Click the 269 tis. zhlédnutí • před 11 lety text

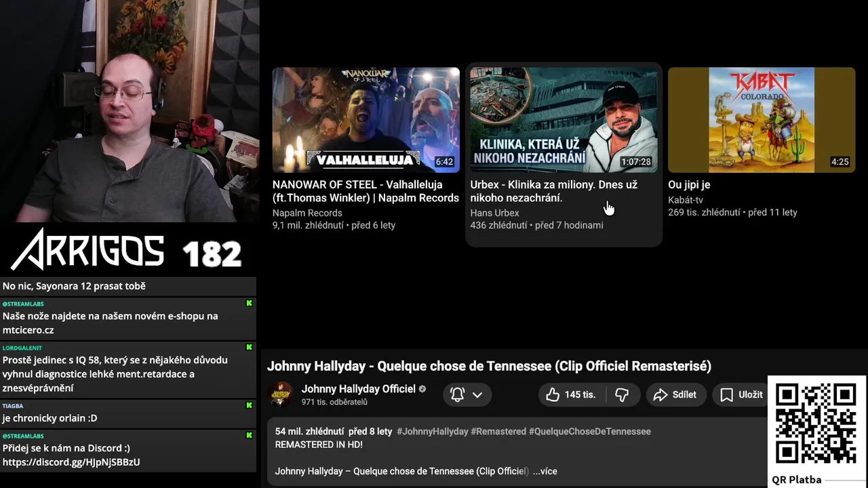point(732,212)
